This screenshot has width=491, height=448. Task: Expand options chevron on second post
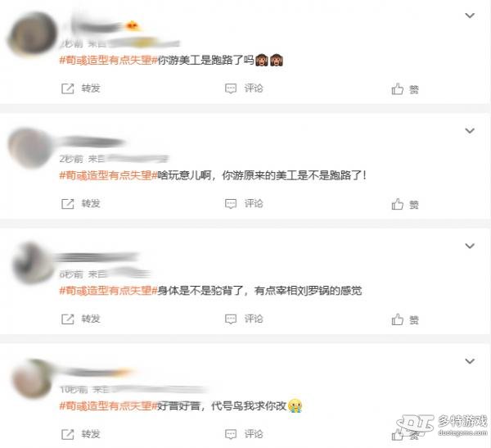(470, 130)
